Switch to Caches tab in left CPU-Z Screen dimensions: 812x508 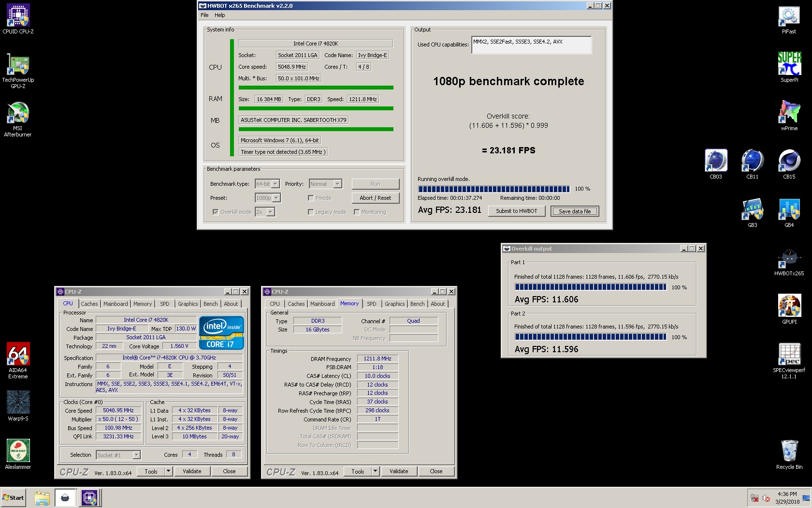point(89,304)
